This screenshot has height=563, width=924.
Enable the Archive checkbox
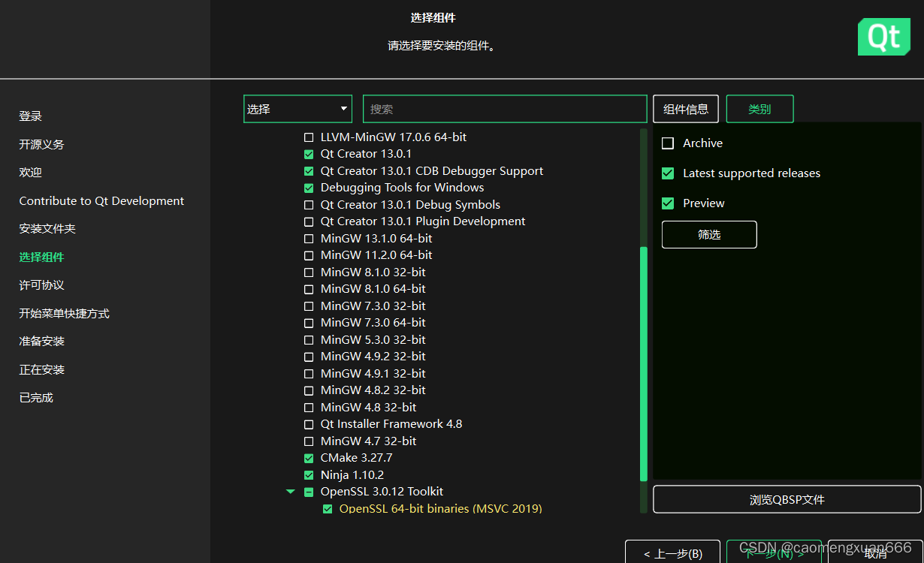point(668,143)
